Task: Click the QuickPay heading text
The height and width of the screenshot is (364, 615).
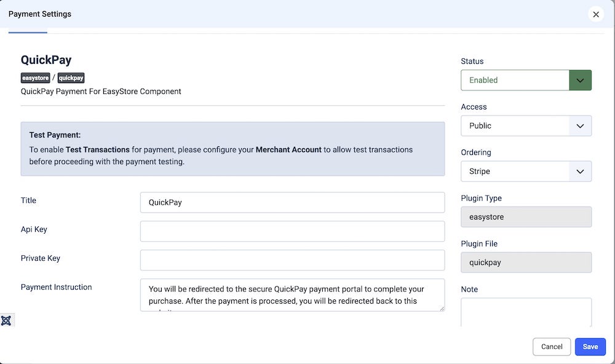Action: pos(46,60)
